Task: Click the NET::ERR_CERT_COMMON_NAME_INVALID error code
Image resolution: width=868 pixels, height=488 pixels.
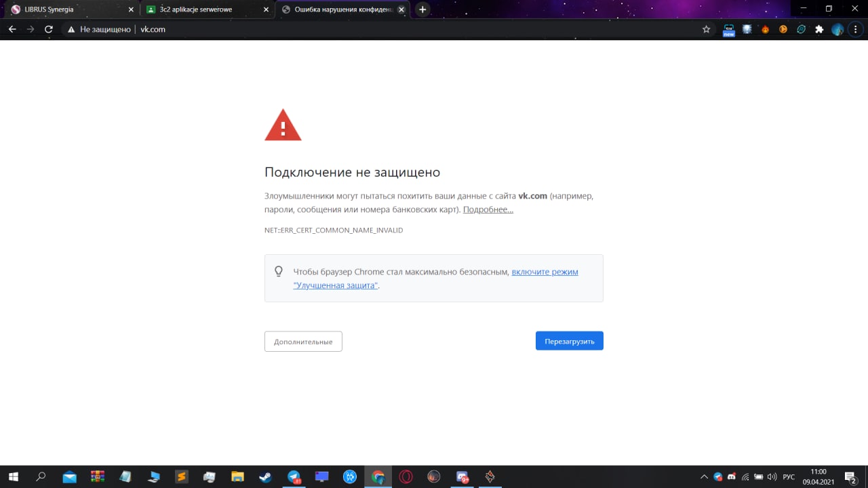Action: (334, 230)
